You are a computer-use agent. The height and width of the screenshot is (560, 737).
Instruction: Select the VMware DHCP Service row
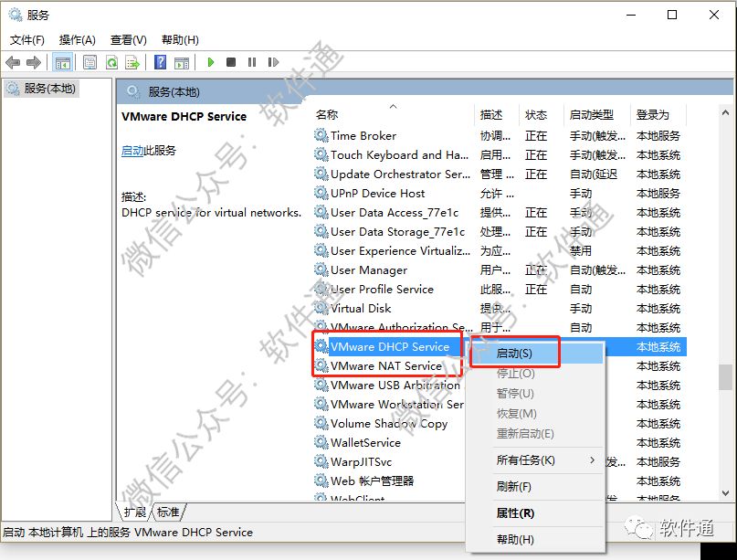pyautogui.click(x=390, y=347)
